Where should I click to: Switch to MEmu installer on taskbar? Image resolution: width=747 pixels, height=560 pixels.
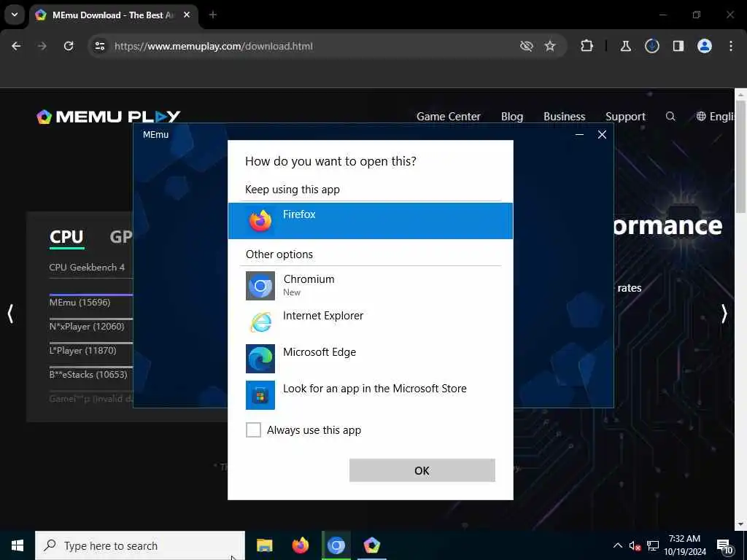pos(371,545)
